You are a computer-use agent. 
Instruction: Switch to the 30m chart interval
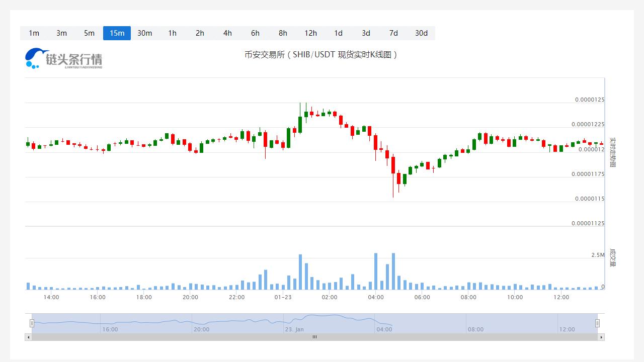point(144,33)
